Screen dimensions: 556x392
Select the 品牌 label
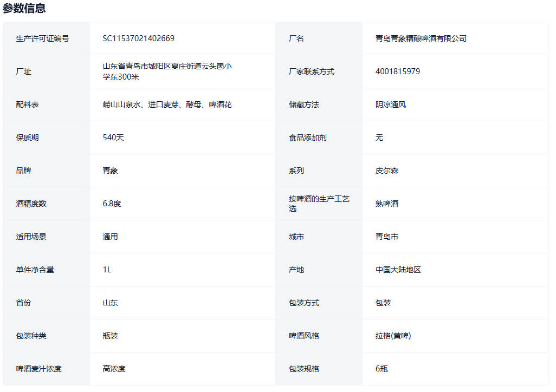[x=23, y=170]
